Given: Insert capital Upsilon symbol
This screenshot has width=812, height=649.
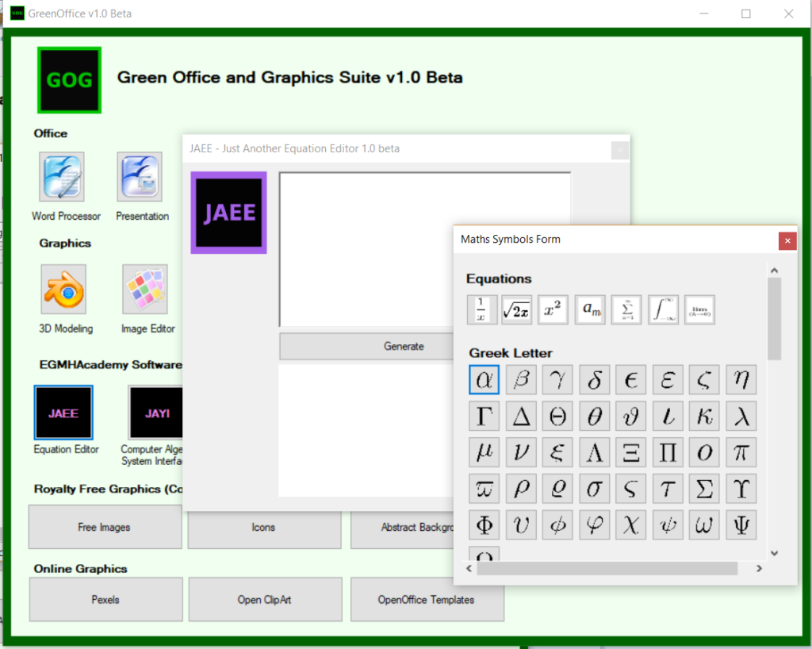Looking at the screenshot, I should pyautogui.click(x=741, y=489).
